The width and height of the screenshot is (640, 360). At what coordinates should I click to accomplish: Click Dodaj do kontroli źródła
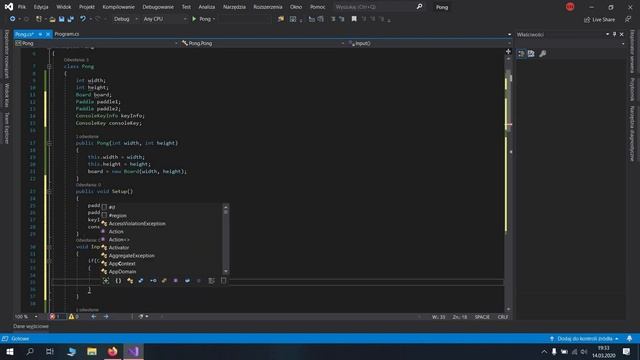(584, 338)
